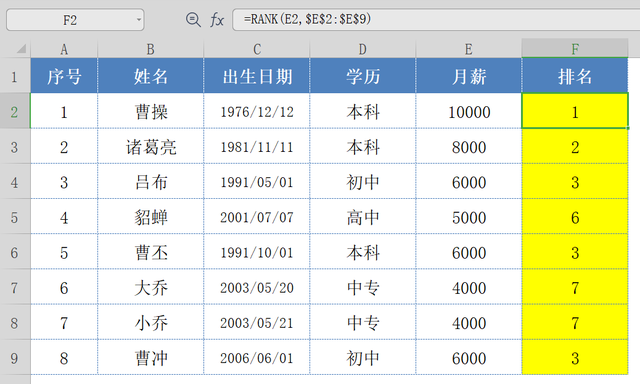This screenshot has width=640, height=384.
Task: Select 曹丕's 序号 cell showing 5
Action: 64,251
